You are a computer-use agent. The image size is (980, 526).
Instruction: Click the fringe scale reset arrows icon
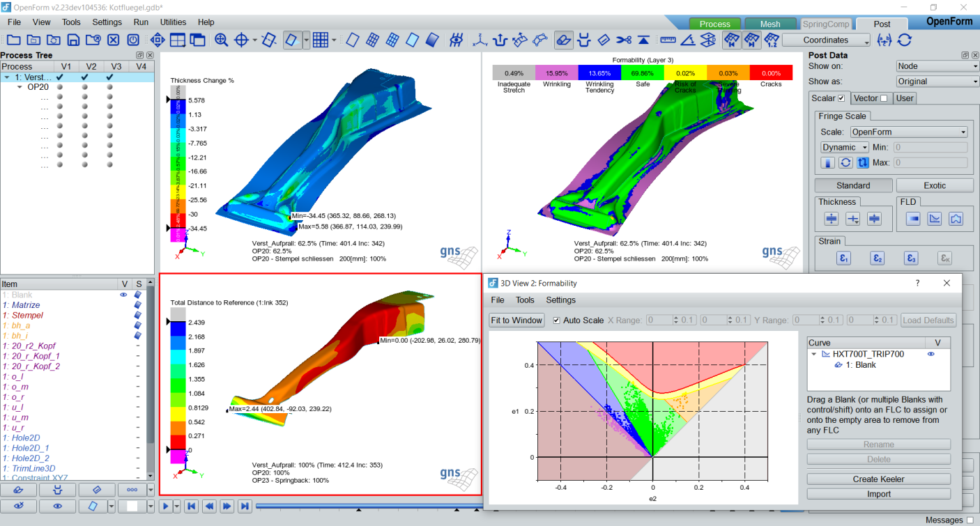click(845, 162)
